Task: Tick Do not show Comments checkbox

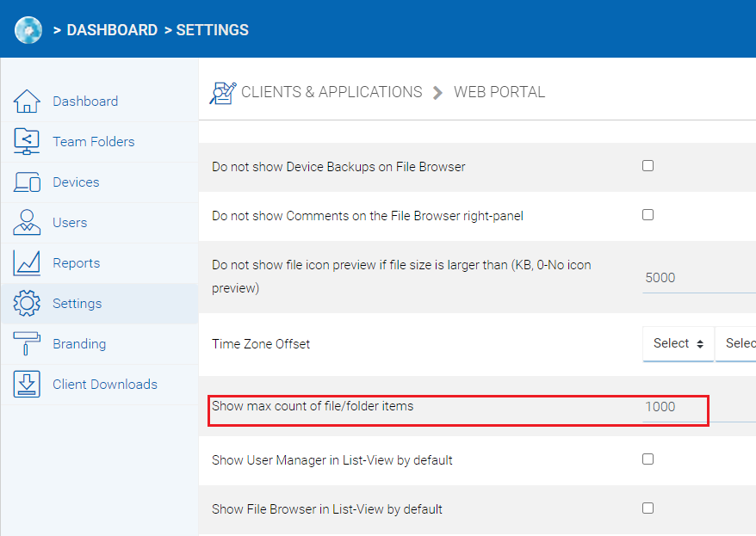Action: point(648,215)
